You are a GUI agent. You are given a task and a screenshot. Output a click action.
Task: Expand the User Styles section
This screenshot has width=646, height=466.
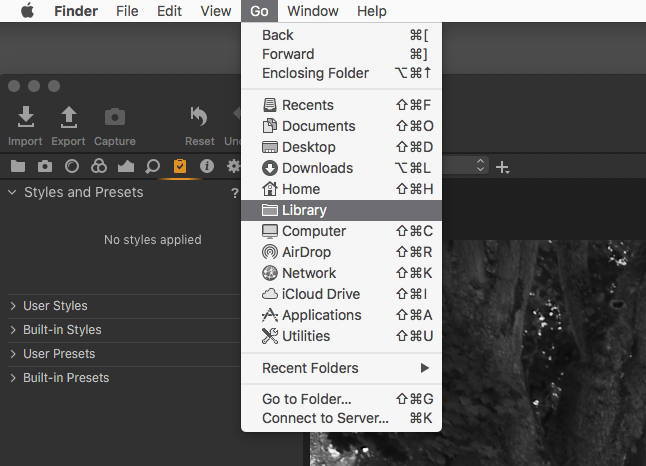coord(55,306)
